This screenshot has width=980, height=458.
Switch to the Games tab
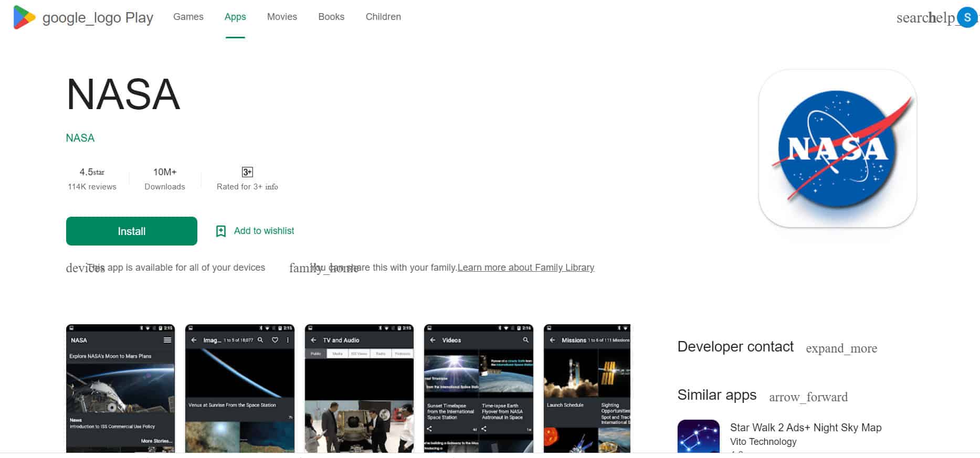tap(188, 17)
